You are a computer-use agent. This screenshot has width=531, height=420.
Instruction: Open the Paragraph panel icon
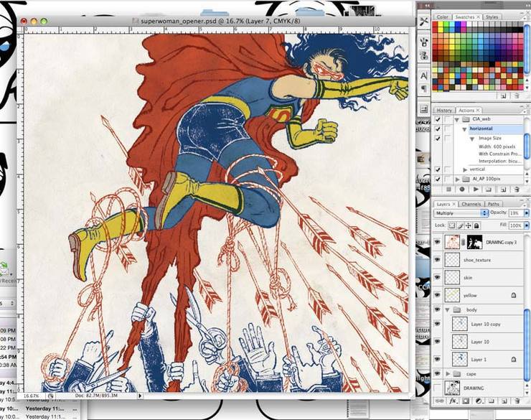[424, 89]
